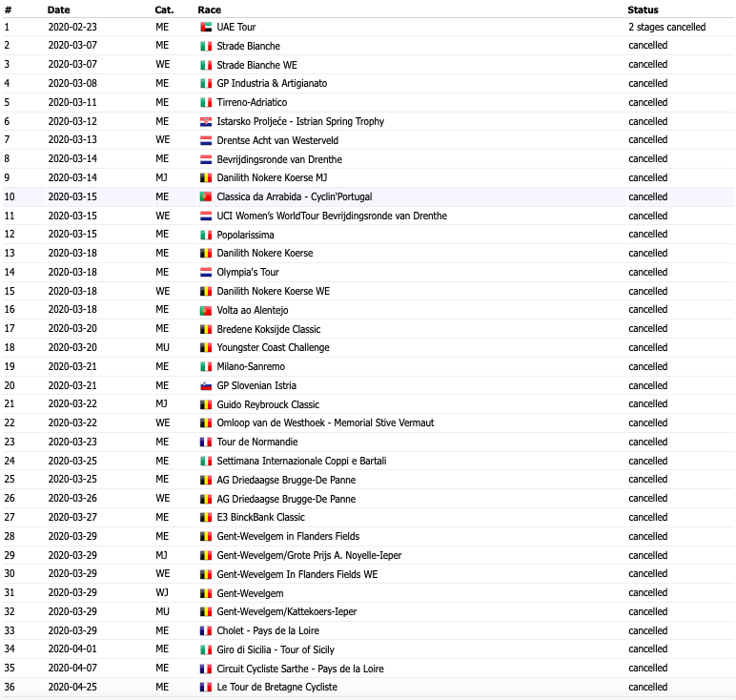Click the Italian flag beside GP Industria & Artigianato
This screenshot has height=700, width=736.
206,84
